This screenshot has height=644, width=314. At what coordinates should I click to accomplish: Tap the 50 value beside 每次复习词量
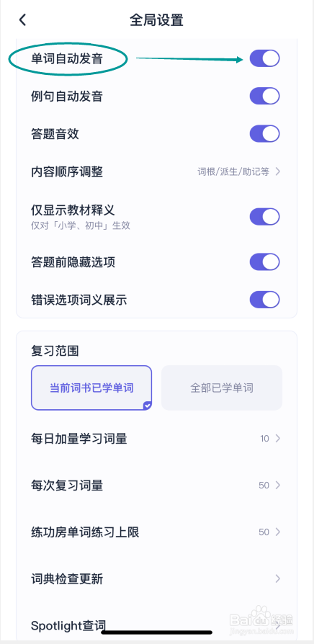[x=264, y=486]
